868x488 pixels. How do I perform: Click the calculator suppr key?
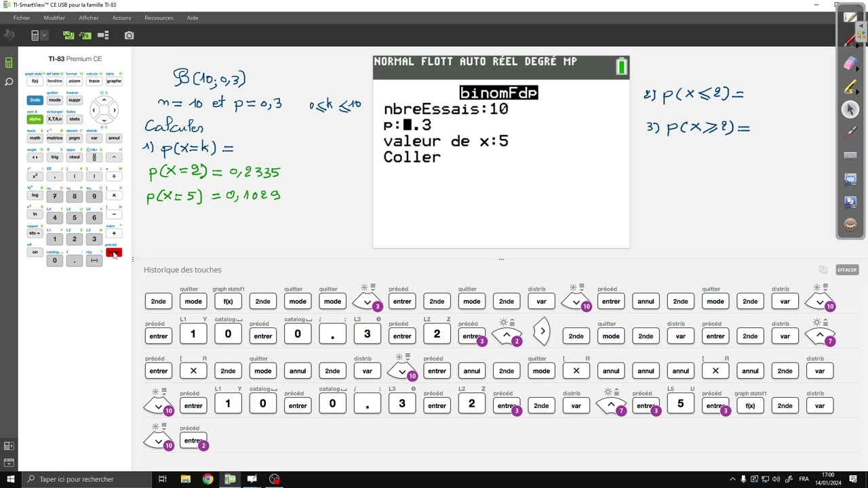pos(75,100)
